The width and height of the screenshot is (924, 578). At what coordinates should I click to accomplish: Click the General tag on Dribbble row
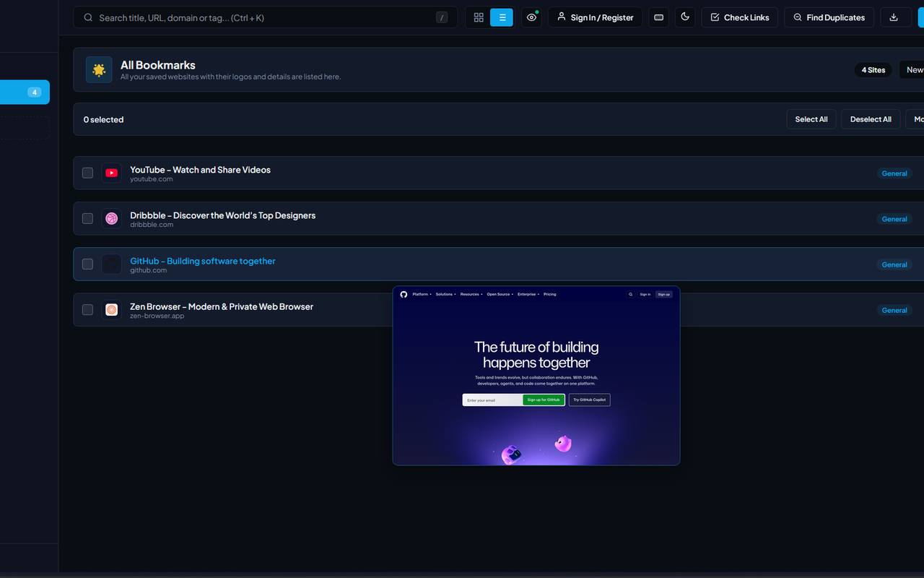click(x=894, y=219)
